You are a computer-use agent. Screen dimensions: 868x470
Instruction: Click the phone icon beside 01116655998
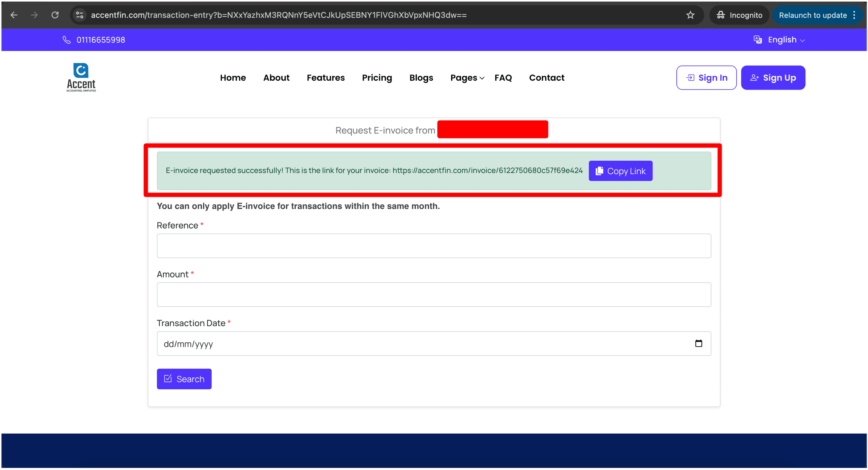click(67, 40)
